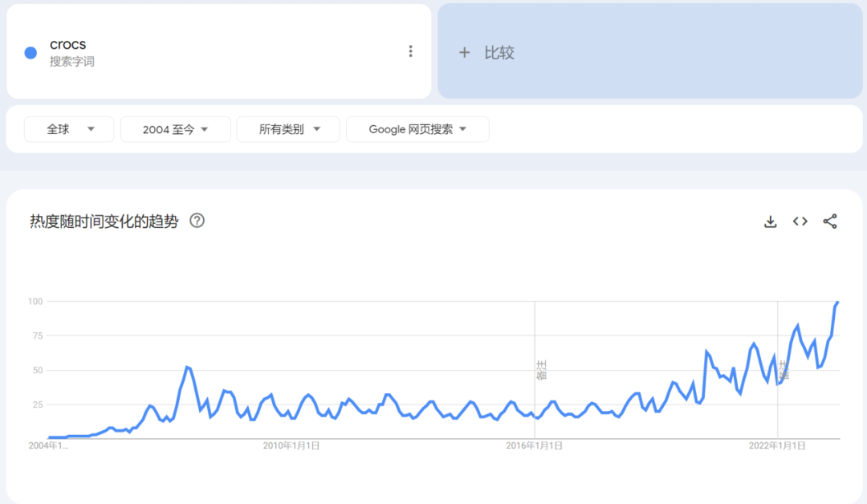Viewport: 867px width, 504px height.
Task: Click the plus icon inside the compare box
Action: [464, 52]
